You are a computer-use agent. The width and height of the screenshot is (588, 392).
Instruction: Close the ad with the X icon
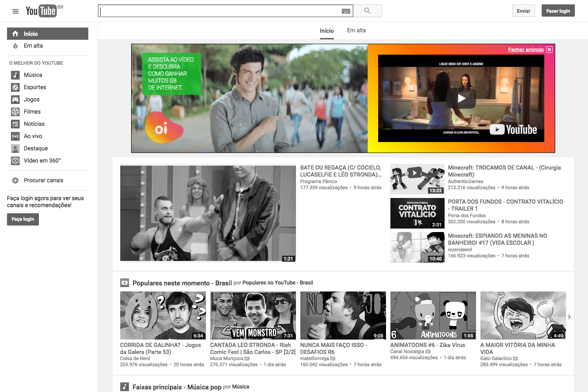[550, 50]
